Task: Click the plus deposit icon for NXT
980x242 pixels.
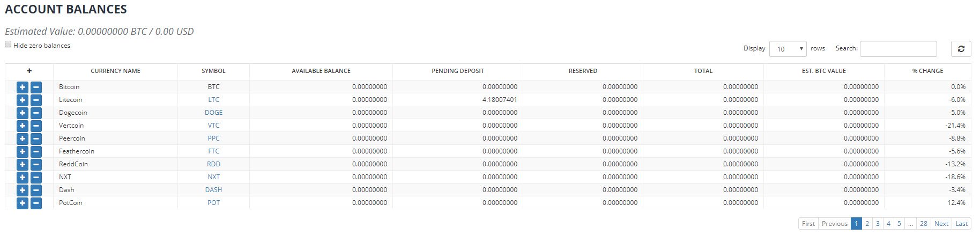Action: pos(23,177)
